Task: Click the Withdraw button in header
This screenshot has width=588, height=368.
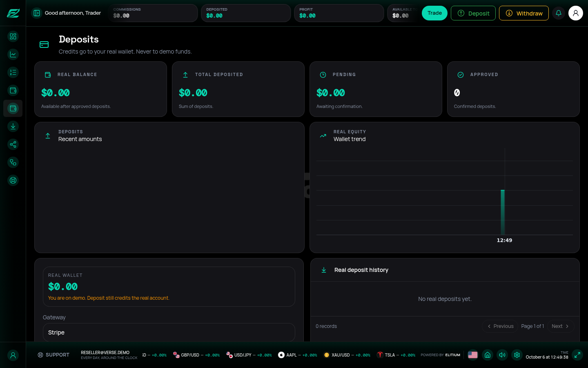Action: [x=524, y=13]
